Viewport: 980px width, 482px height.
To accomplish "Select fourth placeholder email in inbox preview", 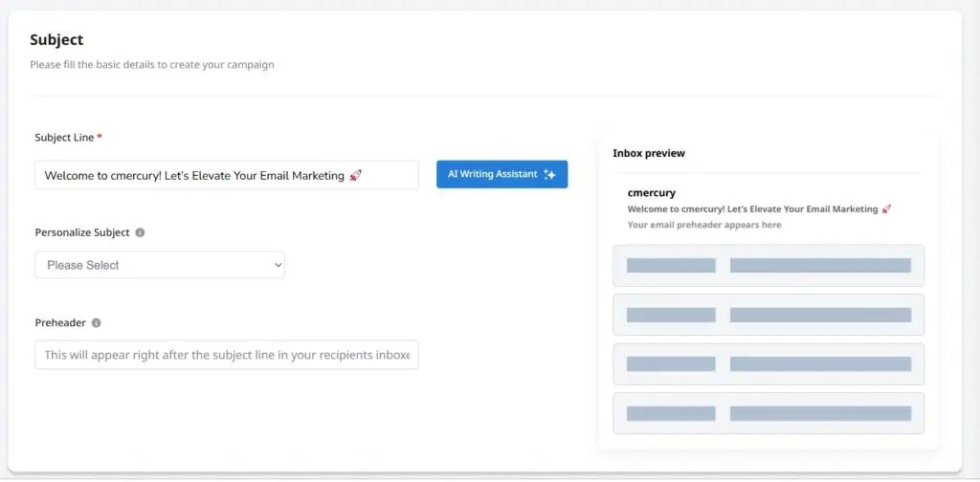I will [768, 413].
